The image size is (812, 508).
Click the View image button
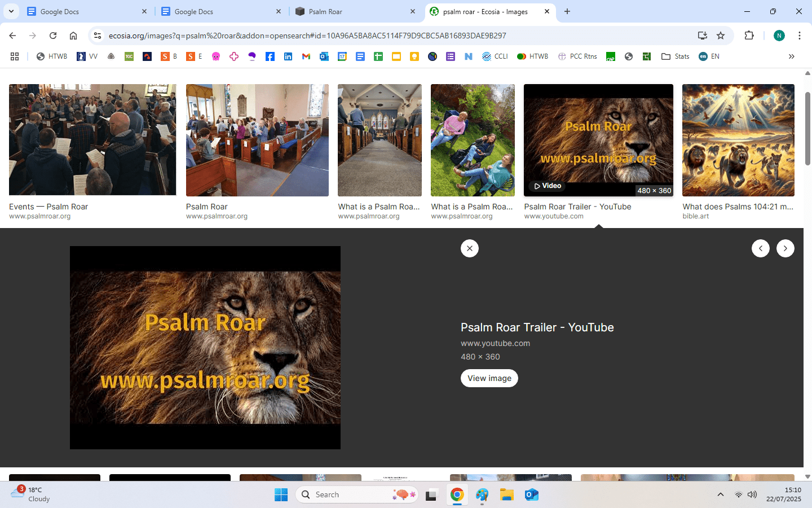[x=489, y=378]
